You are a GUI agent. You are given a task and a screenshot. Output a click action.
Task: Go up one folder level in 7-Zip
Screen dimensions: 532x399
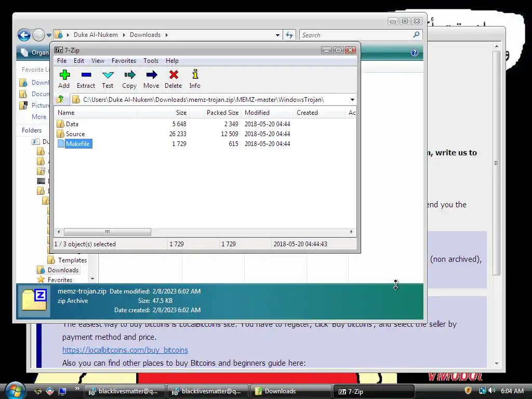pyautogui.click(x=60, y=99)
